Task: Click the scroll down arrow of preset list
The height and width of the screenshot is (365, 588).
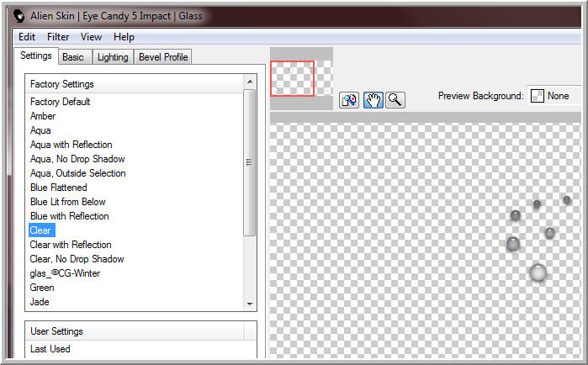Action: point(250,304)
